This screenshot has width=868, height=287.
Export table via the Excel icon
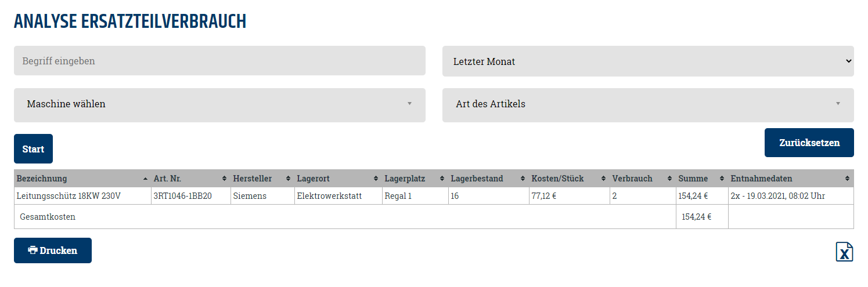coord(845,252)
